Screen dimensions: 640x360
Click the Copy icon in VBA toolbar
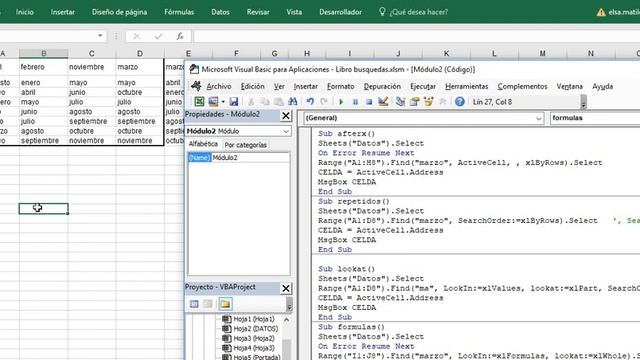pyautogui.click(x=265, y=102)
